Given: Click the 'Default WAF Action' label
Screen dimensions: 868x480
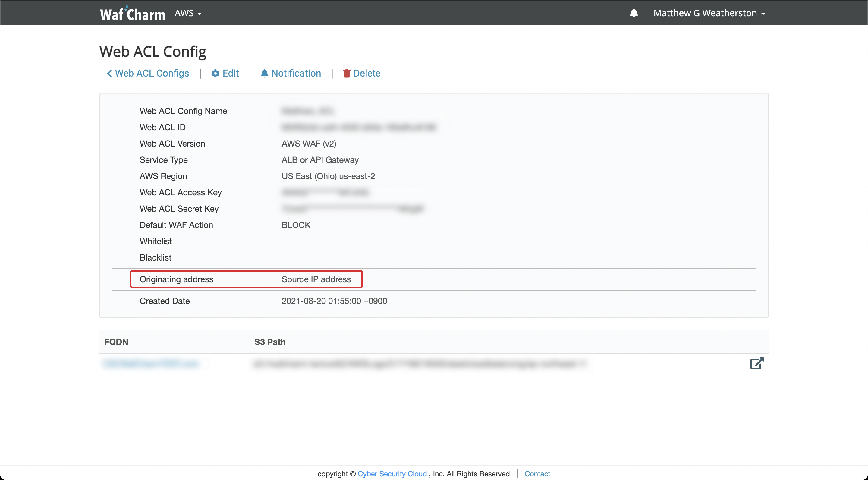Looking at the screenshot, I should tap(176, 225).
